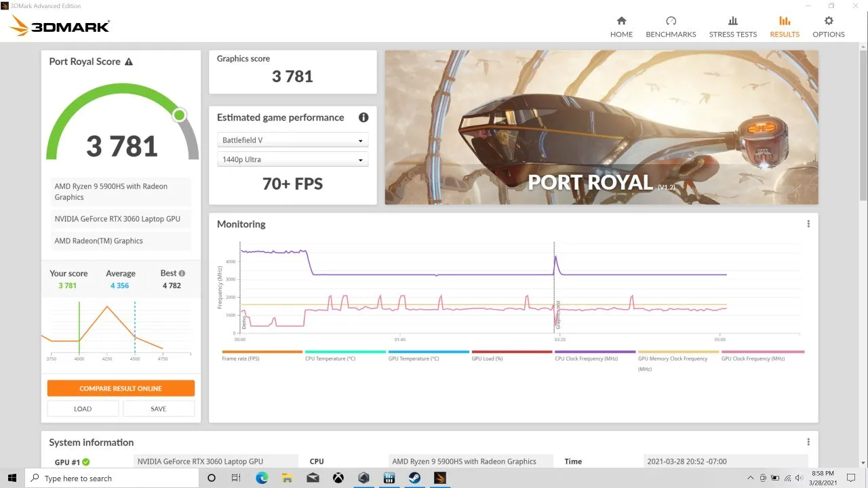
Task: Toggle CPU Clock Frequency legend series
Action: pos(595,355)
